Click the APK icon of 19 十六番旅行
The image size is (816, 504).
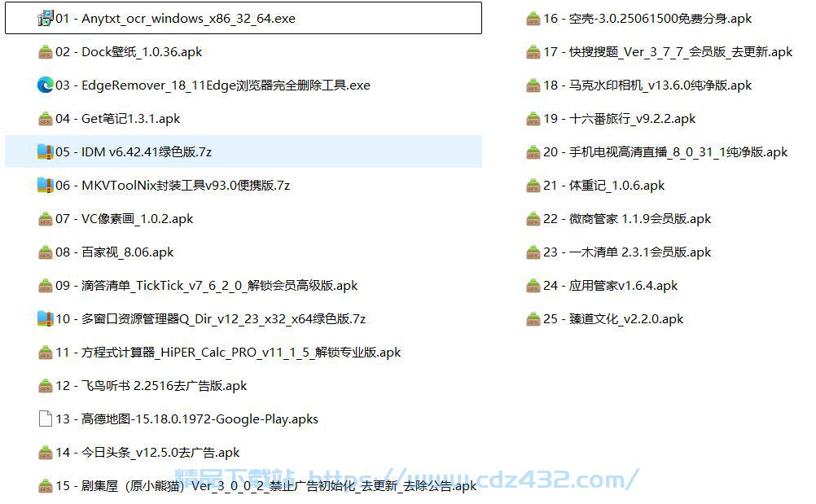(533, 119)
